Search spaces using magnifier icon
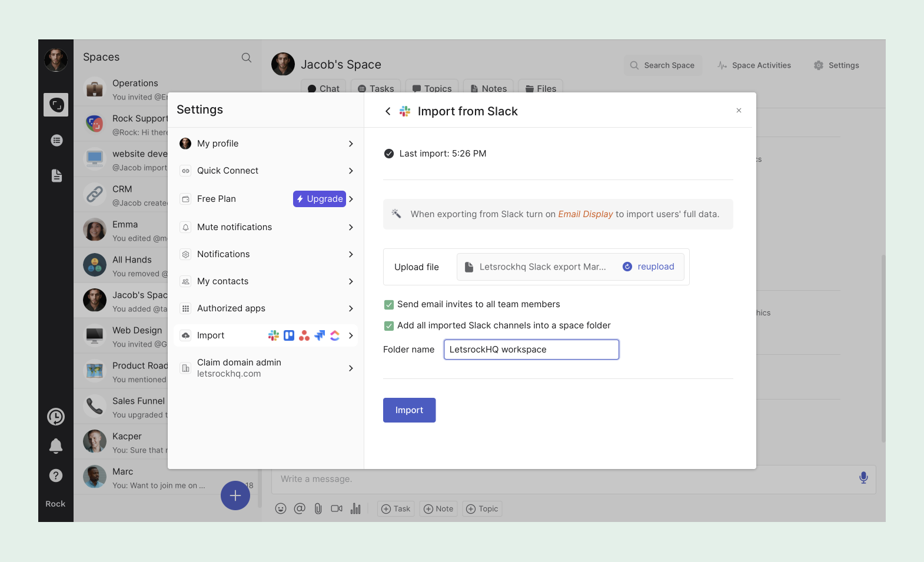 click(x=247, y=58)
